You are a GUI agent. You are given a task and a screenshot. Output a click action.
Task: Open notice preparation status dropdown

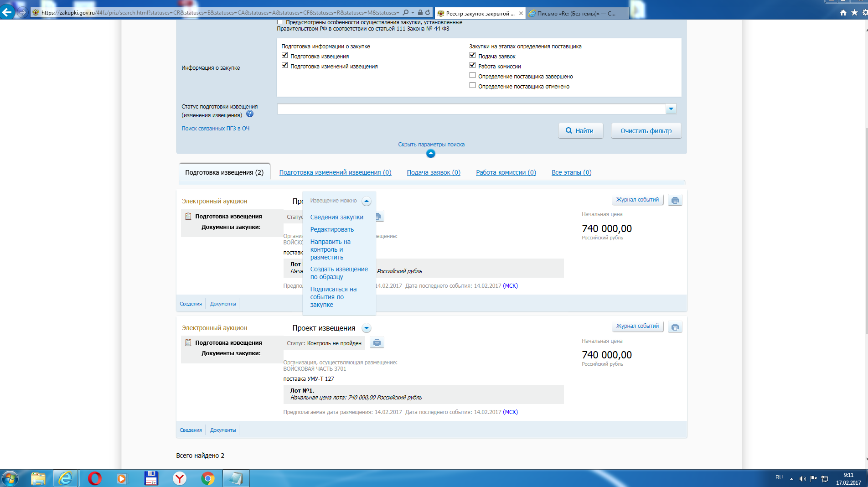[x=671, y=109]
